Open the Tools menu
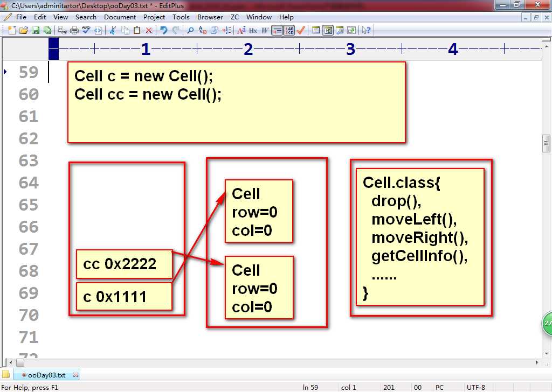Screen dimensions: 552x392 coord(181,17)
